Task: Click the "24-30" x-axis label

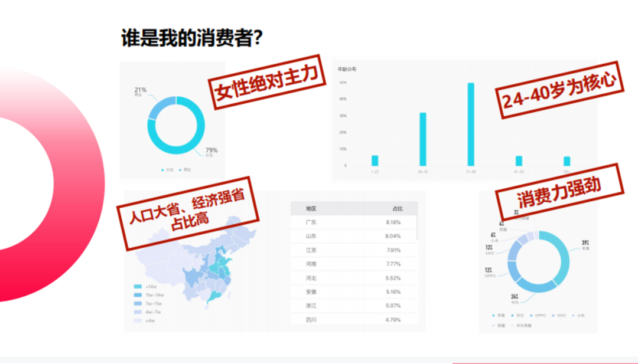Action: click(x=423, y=172)
